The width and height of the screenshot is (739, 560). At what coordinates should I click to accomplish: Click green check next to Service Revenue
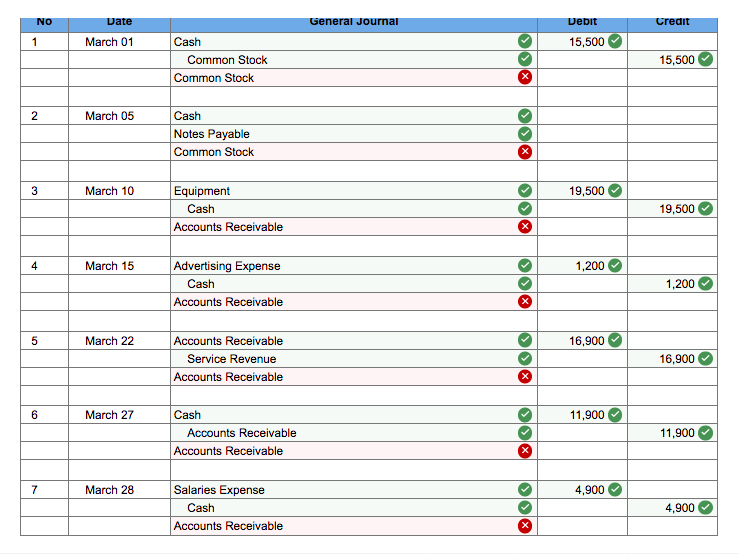tap(525, 358)
